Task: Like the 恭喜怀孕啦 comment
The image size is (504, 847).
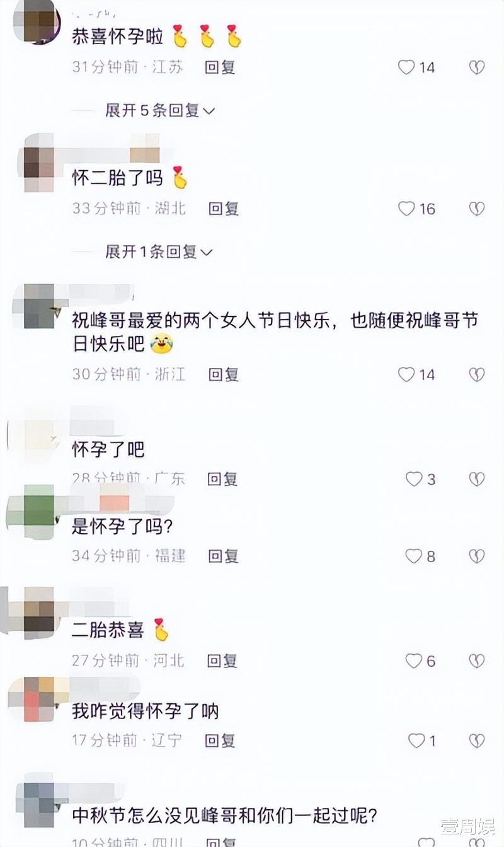Action: 406,67
